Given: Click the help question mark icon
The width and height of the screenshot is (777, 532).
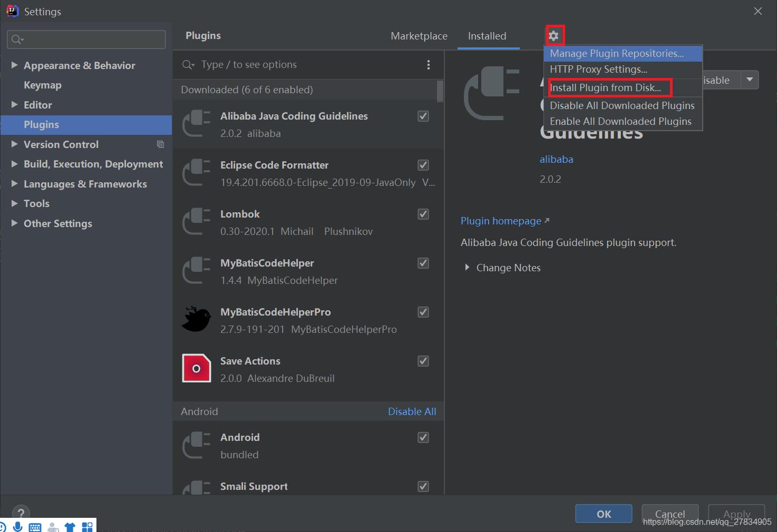Looking at the screenshot, I should click(x=21, y=513).
